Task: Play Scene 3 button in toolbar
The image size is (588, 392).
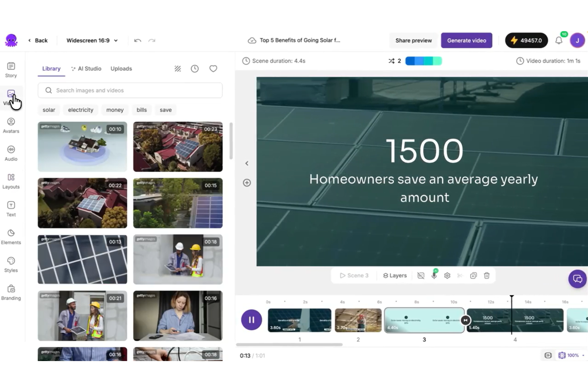Action: 354,276
